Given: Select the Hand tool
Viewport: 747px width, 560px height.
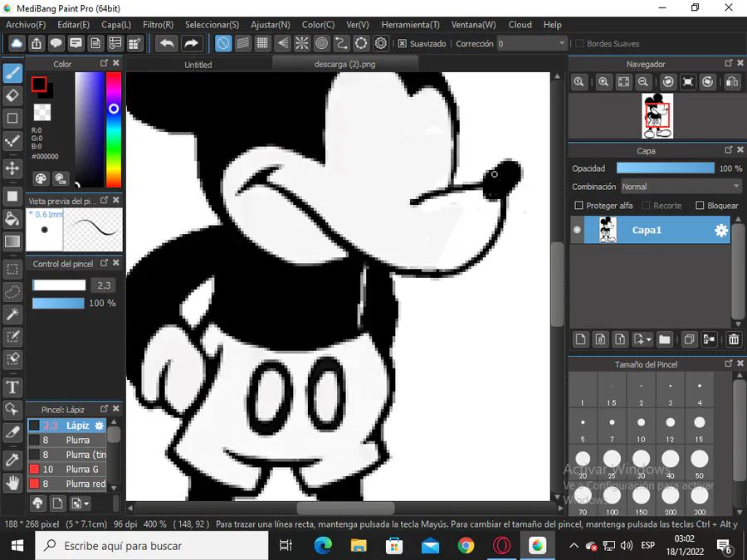Looking at the screenshot, I should (x=12, y=484).
